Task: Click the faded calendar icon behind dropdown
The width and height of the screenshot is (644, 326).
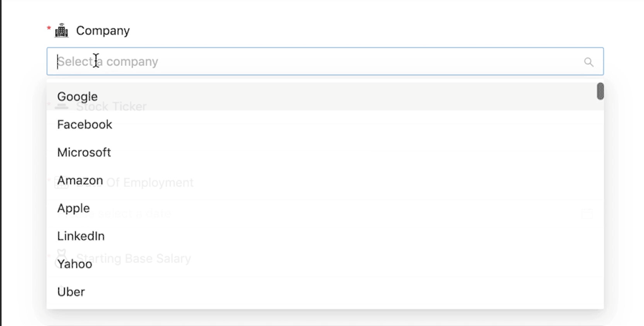Action: 587,213
